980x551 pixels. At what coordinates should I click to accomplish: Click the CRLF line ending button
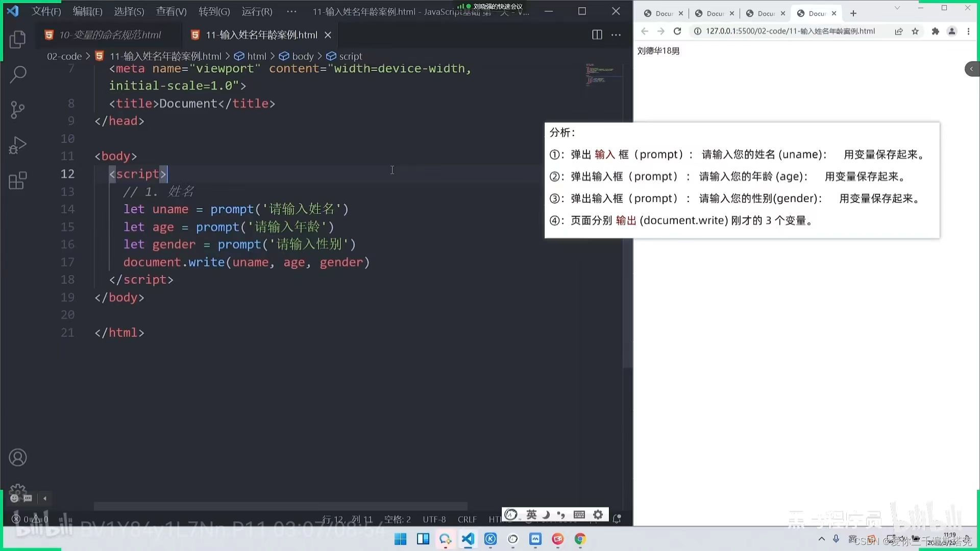click(x=467, y=519)
